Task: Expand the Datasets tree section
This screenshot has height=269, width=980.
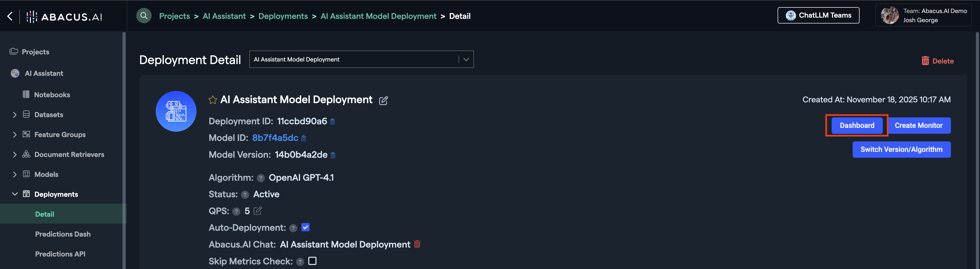Action: tap(15, 115)
